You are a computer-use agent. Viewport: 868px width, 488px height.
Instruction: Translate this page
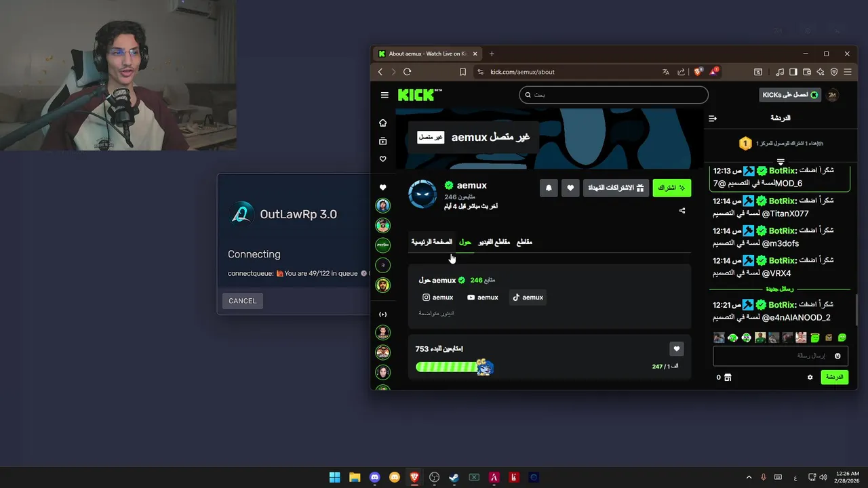(666, 72)
